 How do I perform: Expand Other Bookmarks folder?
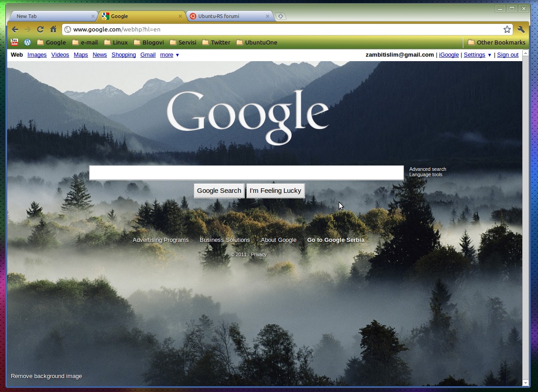pyautogui.click(x=497, y=43)
